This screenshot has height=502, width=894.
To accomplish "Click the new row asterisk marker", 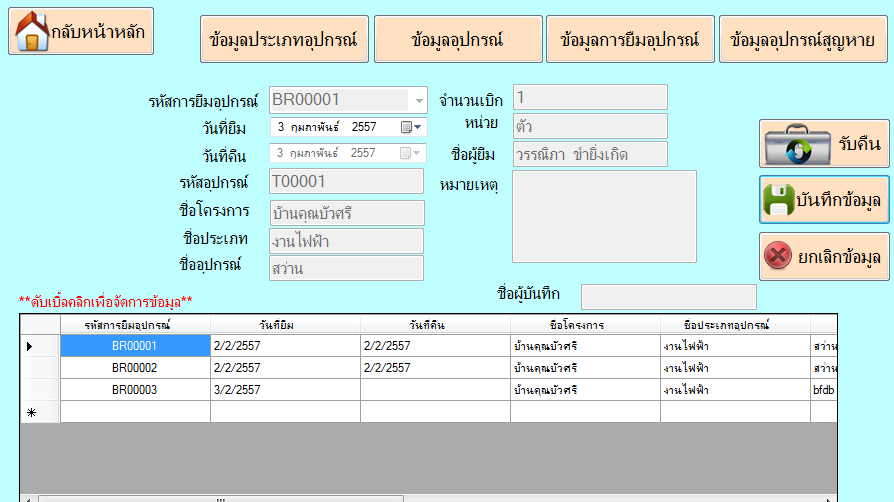I will (x=29, y=412).
